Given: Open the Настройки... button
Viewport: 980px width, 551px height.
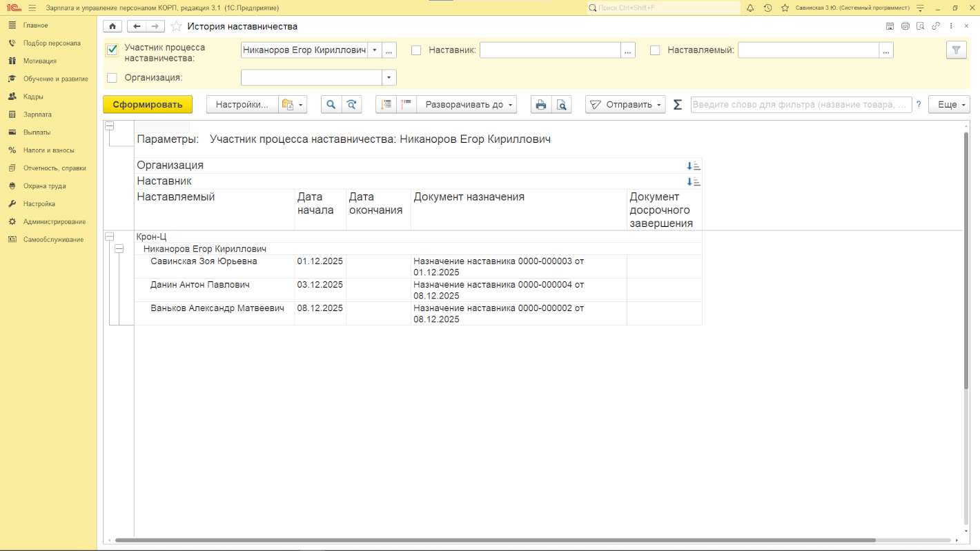Looking at the screenshot, I should [242, 105].
